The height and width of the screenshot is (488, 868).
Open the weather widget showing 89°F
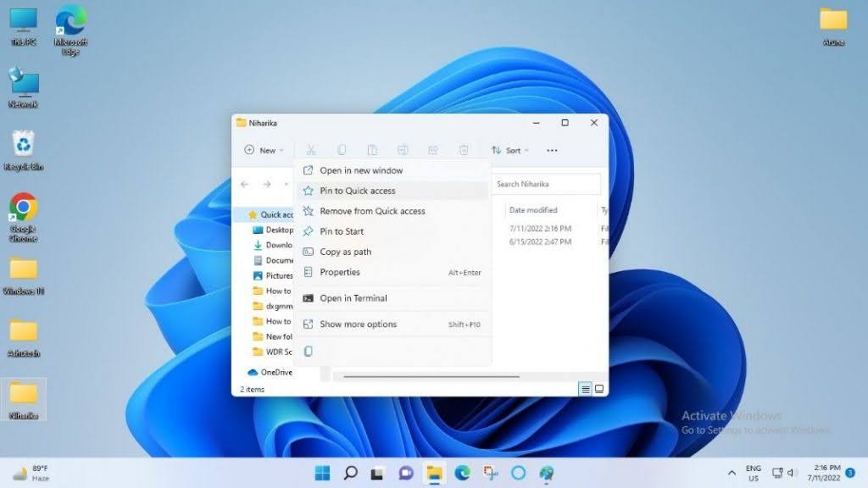point(32,473)
